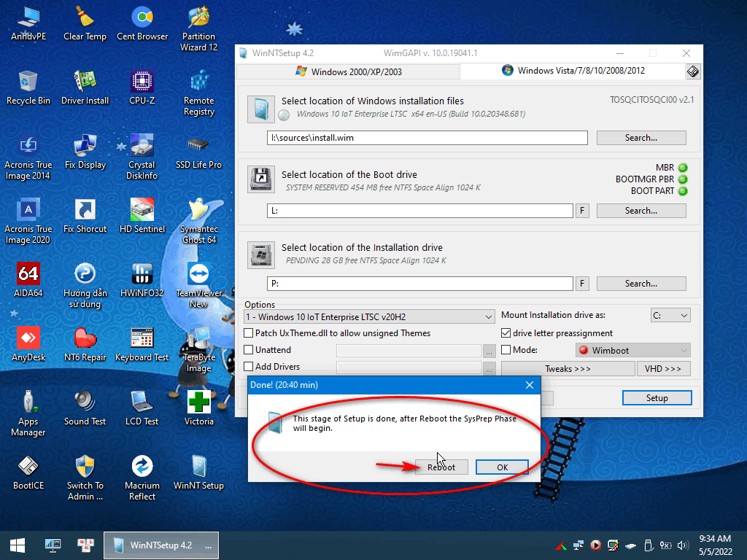Click the Setup button

pos(657,397)
